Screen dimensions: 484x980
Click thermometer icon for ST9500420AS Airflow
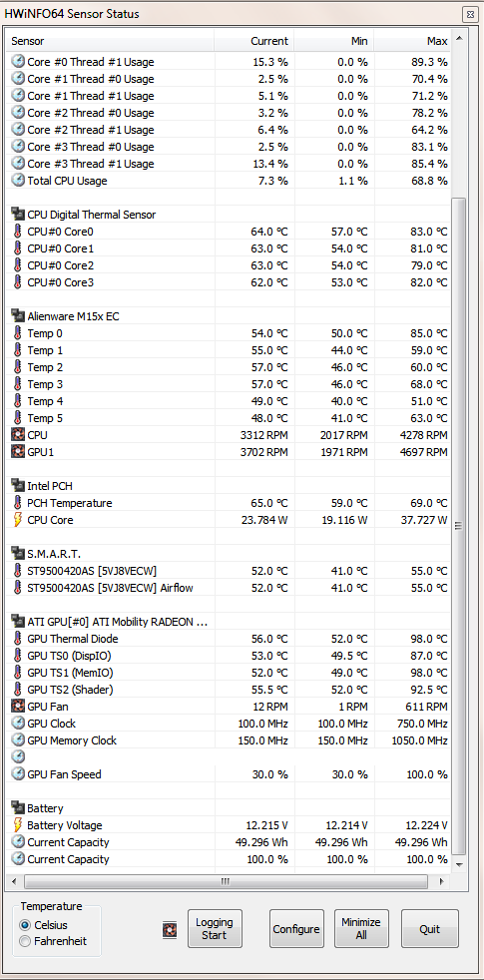(x=18, y=588)
